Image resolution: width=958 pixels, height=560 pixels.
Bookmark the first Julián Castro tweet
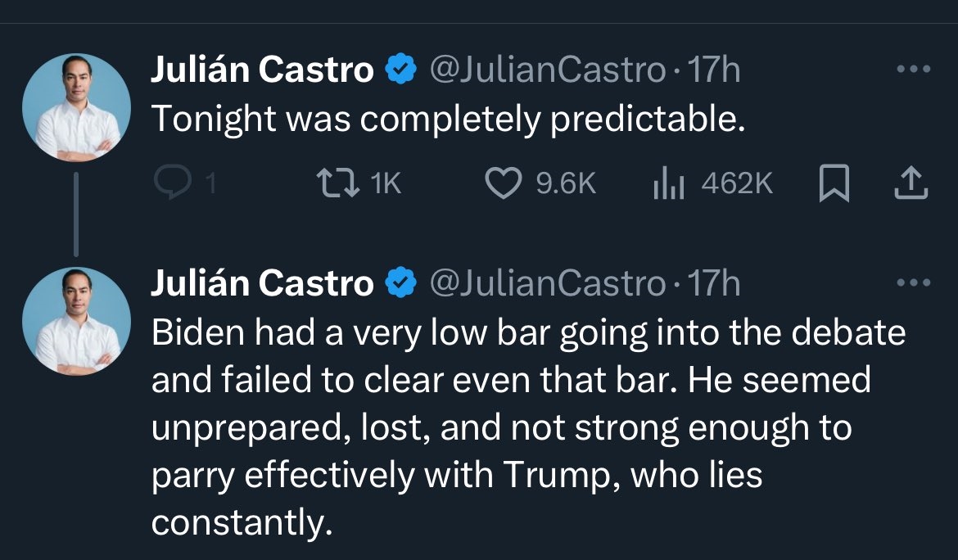834,186
